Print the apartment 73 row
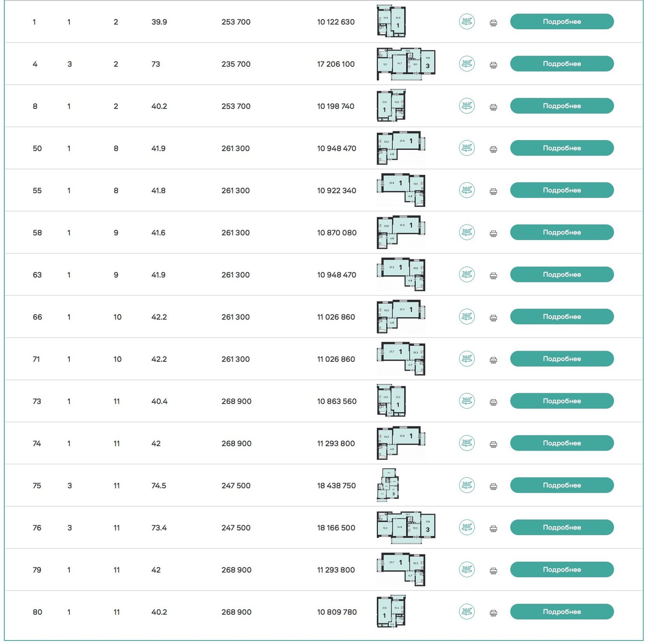The height and width of the screenshot is (644, 646). point(494,402)
